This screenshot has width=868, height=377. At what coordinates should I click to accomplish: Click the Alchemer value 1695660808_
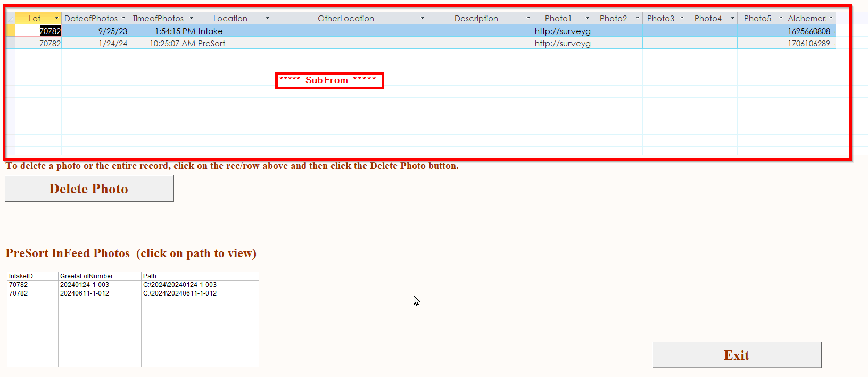[x=811, y=31]
